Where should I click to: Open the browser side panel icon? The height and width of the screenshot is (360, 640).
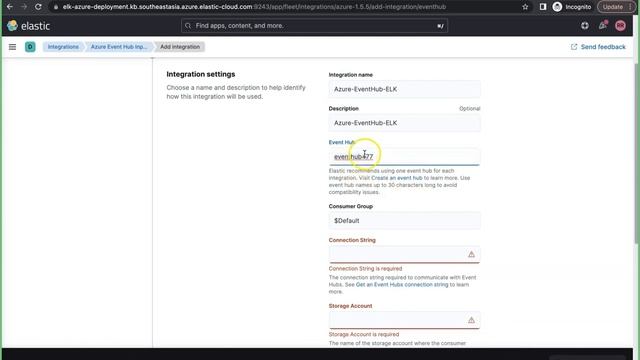[x=542, y=7]
